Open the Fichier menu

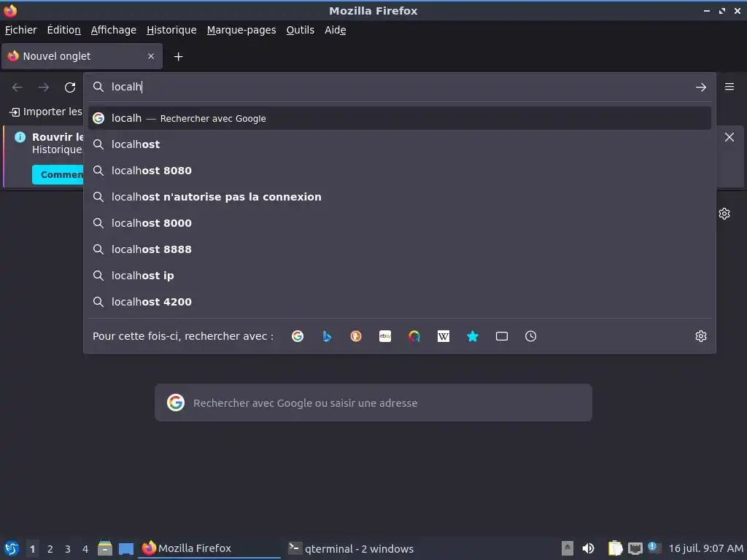point(20,30)
